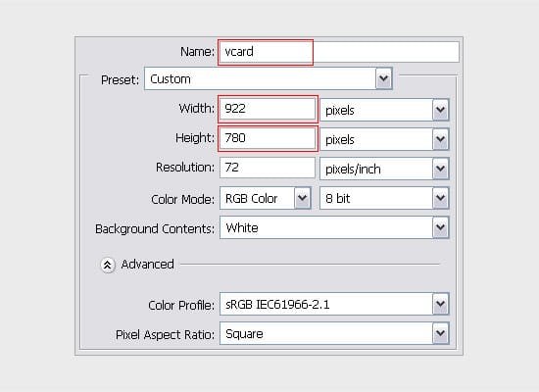Screen dimensions: 539x392
Task: Select the Square pixel aspect ratio box
Action: [334, 333]
